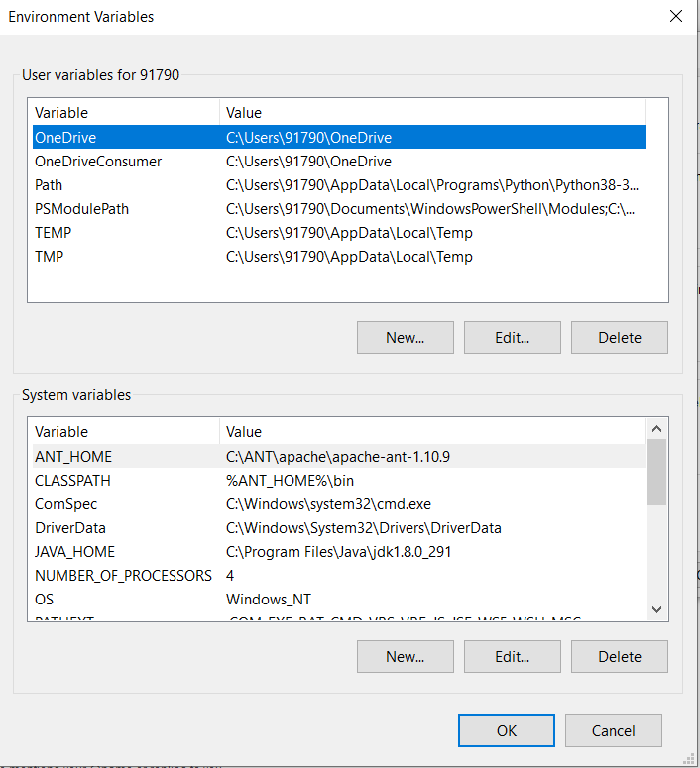This screenshot has width=700, height=768.
Task: Close the Environment Variables dialog
Action: [x=676, y=16]
